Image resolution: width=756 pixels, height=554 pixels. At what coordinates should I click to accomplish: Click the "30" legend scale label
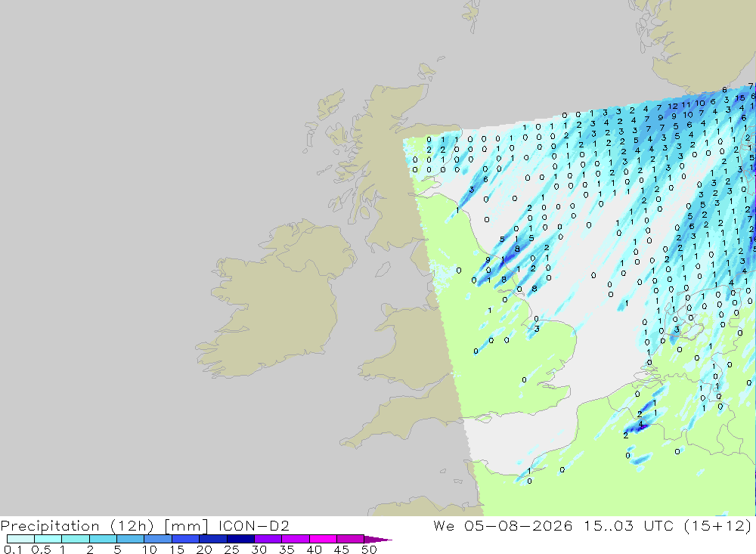pos(259,549)
